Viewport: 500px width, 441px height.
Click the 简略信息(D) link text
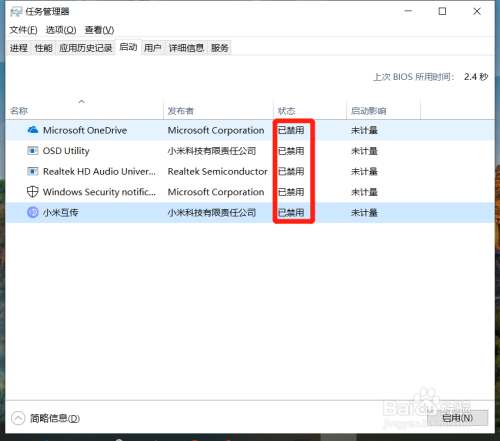[x=55, y=418]
